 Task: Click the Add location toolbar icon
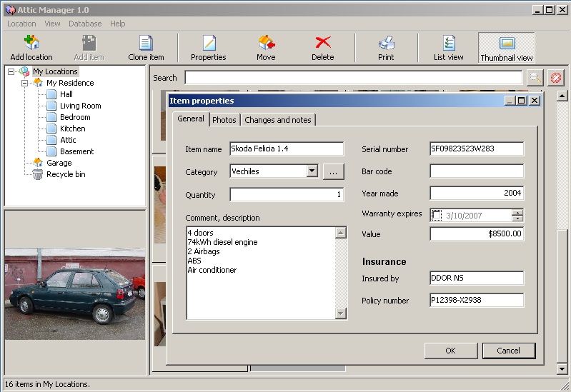31,48
